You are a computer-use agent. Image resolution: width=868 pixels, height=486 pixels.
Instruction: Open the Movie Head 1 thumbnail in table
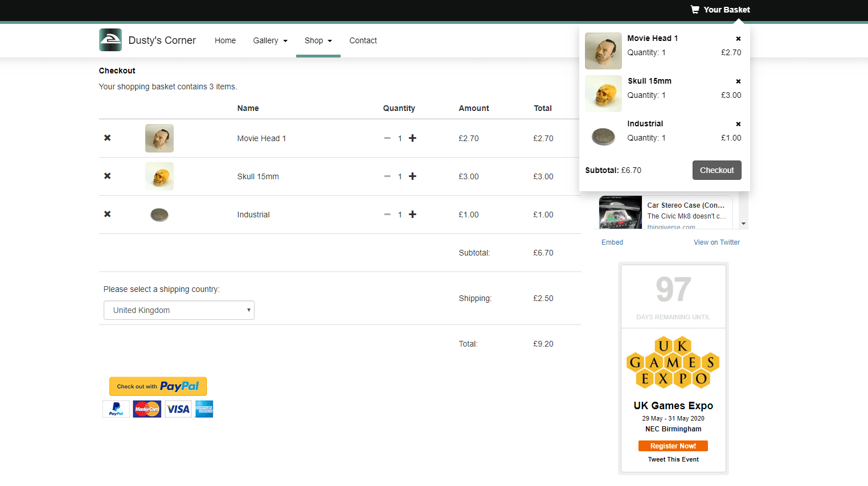(159, 138)
